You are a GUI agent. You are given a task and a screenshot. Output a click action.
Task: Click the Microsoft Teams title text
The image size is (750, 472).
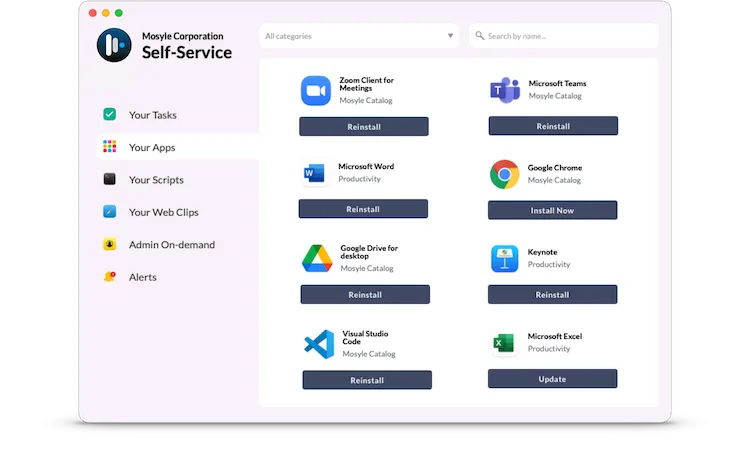pos(557,83)
